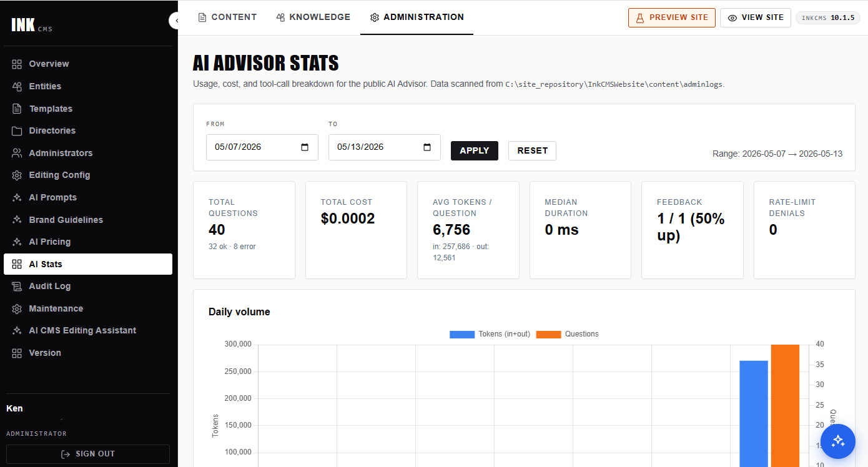Open Editing Config from sidebar
Viewport: 868px width, 467px height.
pos(88,175)
